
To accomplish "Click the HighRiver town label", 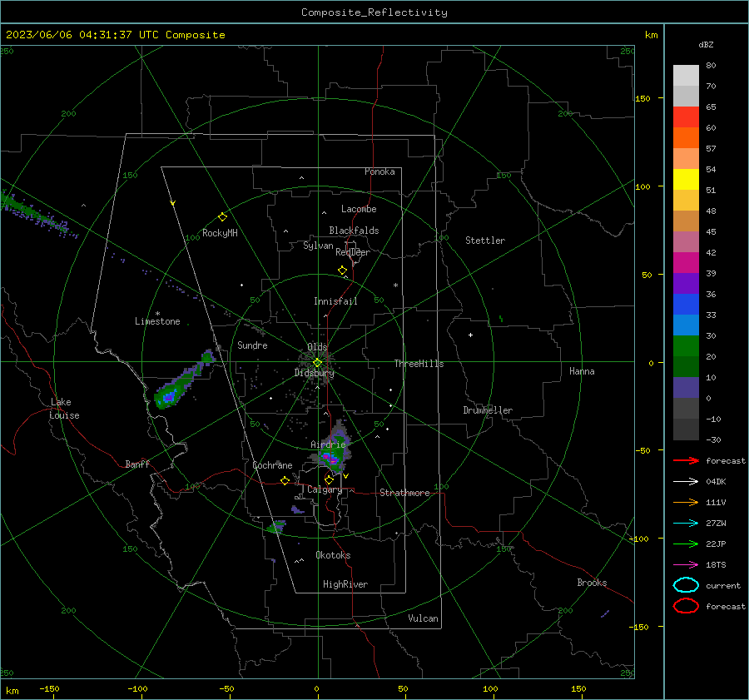I will (345, 584).
